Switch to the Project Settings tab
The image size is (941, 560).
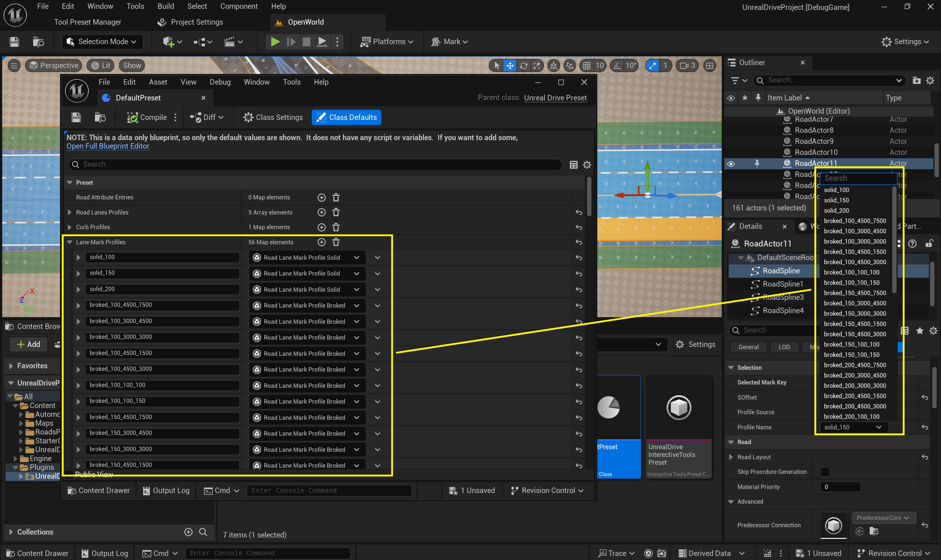point(191,22)
